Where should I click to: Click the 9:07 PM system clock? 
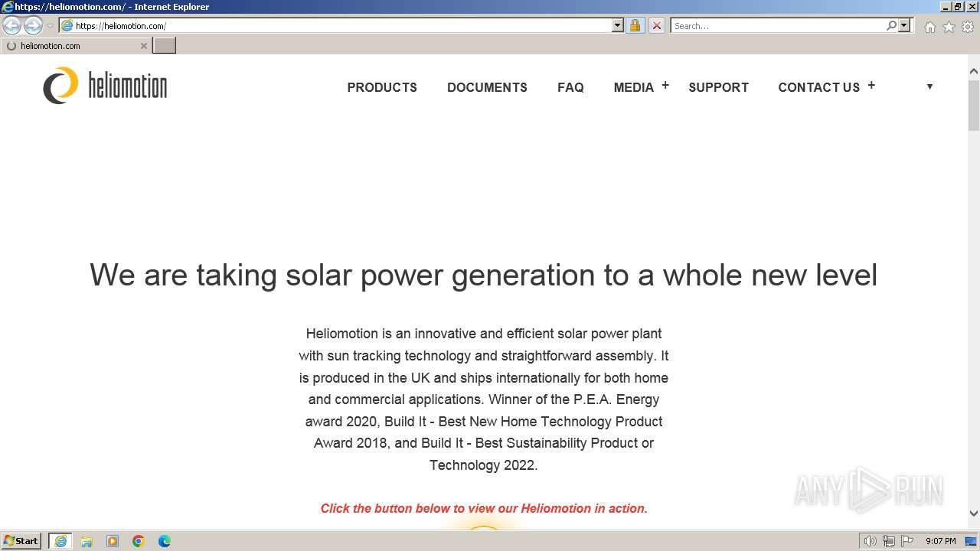(941, 541)
